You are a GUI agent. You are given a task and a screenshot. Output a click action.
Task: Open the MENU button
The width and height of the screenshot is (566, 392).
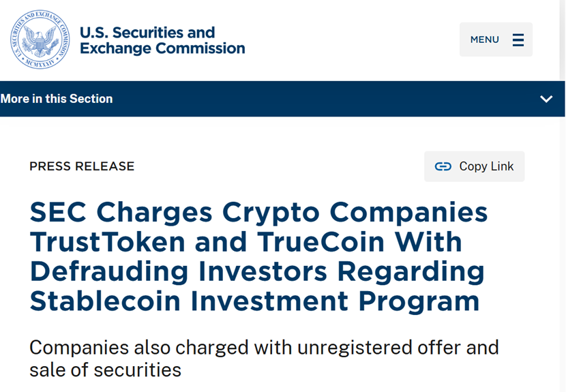(496, 40)
